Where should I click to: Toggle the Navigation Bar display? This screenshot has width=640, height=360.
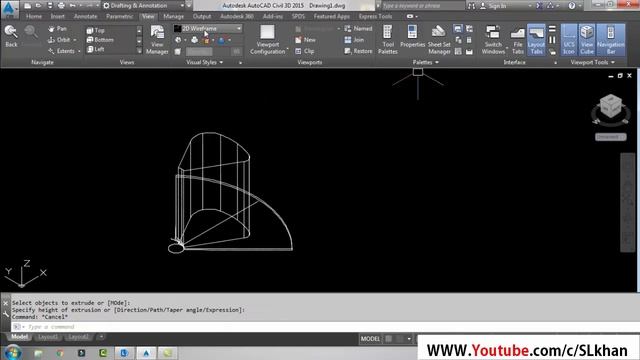[x=611, y=40]
